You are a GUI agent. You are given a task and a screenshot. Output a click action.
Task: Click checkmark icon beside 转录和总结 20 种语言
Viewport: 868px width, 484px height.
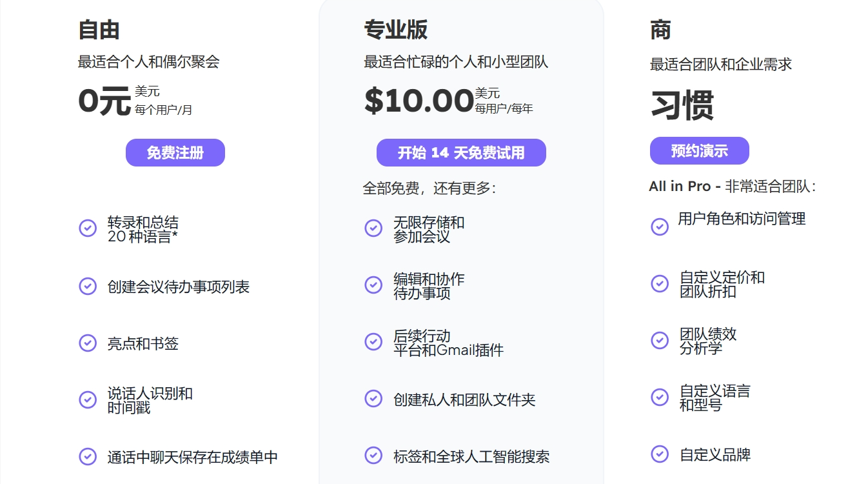pyautogui.click(x=88, y=228)
